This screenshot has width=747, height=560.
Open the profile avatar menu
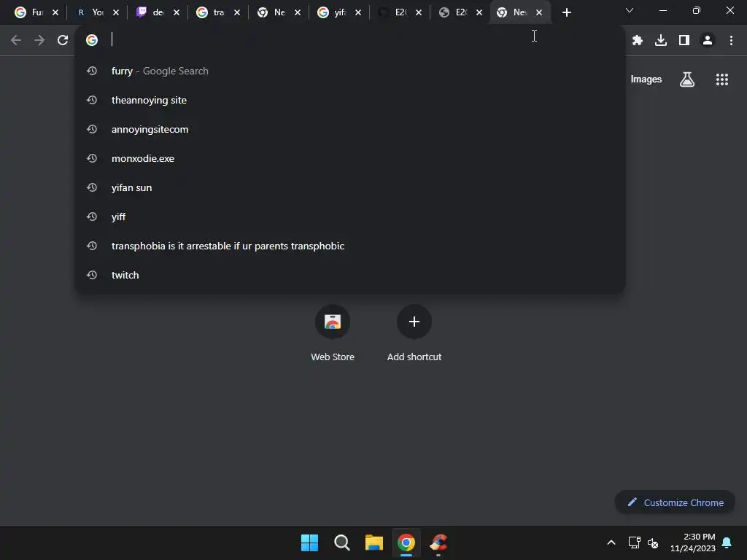708,41
